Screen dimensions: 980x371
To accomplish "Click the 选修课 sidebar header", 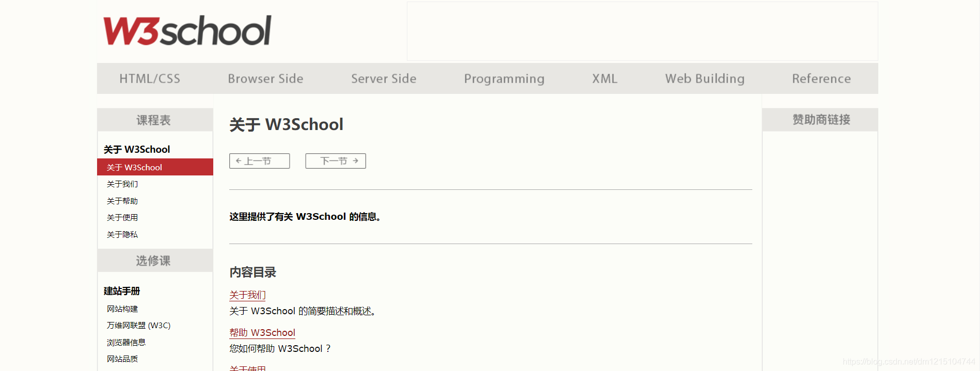I will pos(155,261).
